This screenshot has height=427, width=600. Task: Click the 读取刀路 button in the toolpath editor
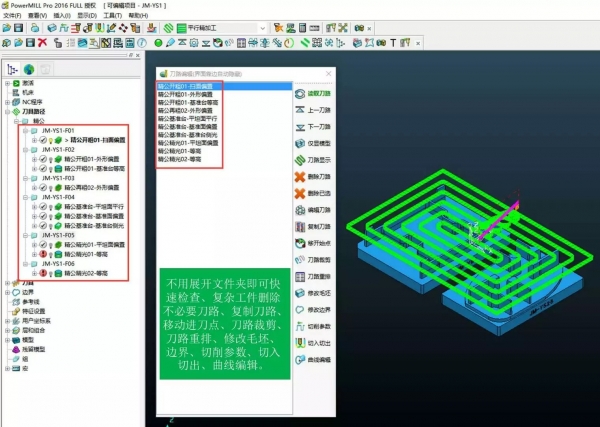click(313, 91)
